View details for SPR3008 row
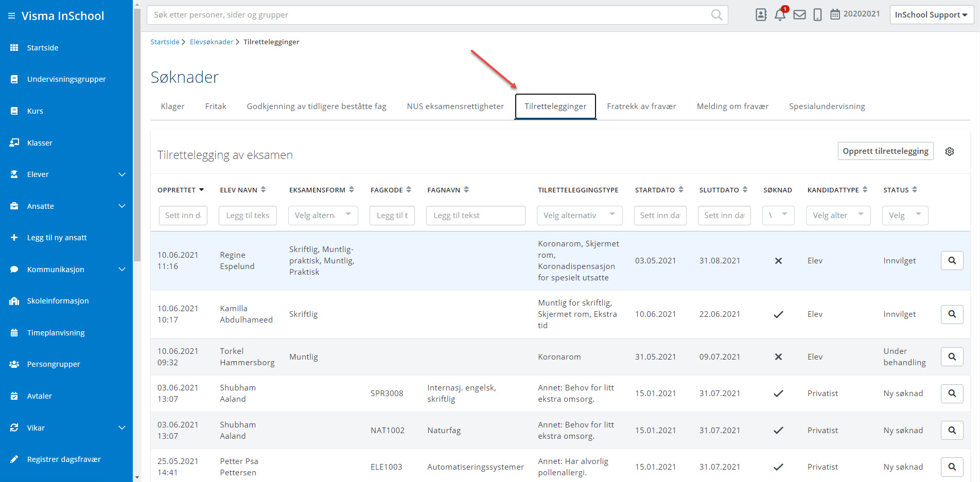980x482 pixels. [x=952, y=394]
